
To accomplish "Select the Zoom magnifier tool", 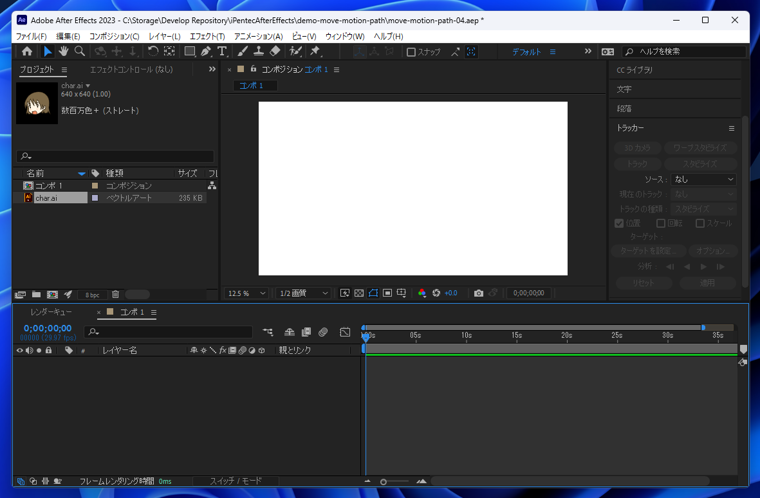I will click(80, 52).
